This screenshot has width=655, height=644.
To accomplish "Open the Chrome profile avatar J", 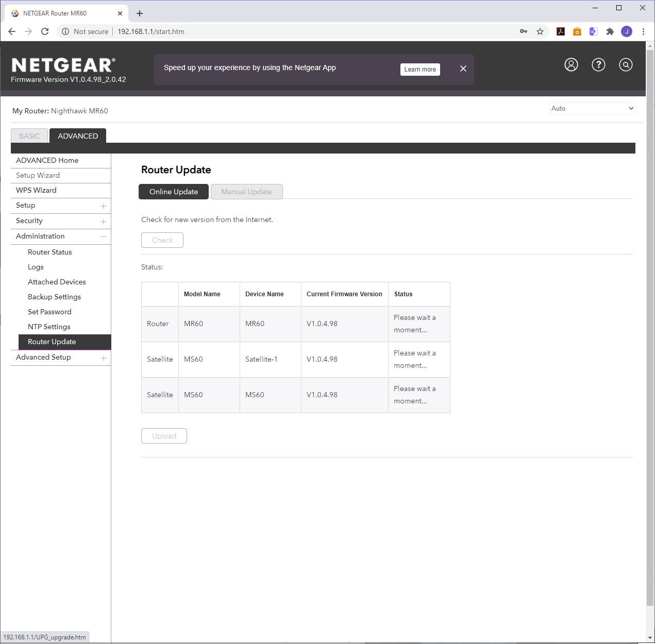I will (x=627, y=31).
